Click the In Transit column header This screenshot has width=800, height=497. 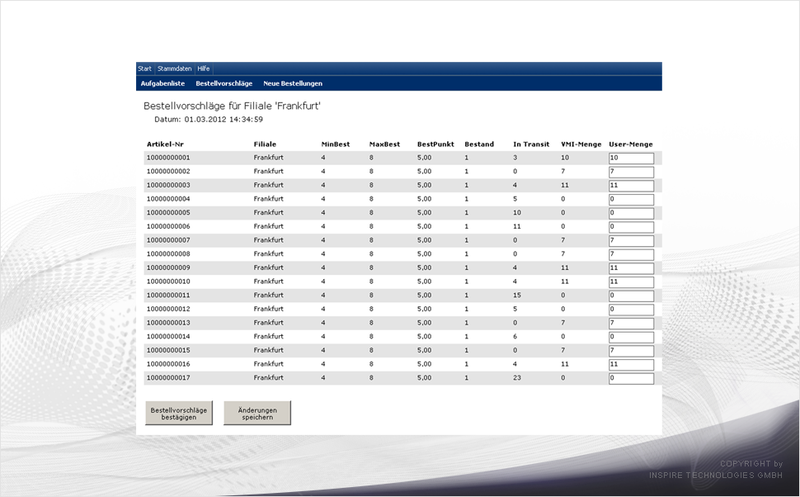tap(531, 144)
